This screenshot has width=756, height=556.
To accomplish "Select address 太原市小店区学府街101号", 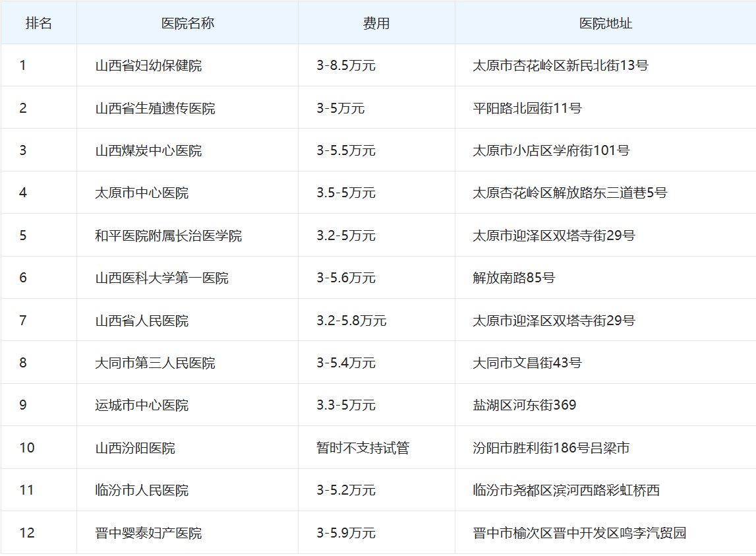I will click(x=551, y=150).
